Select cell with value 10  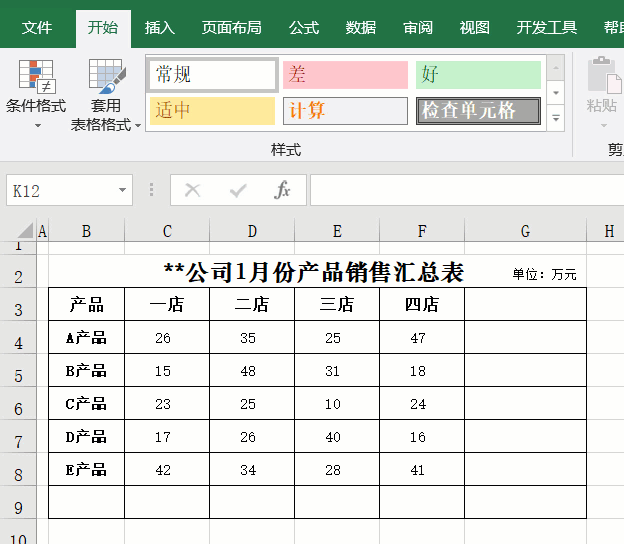[337, 404]
